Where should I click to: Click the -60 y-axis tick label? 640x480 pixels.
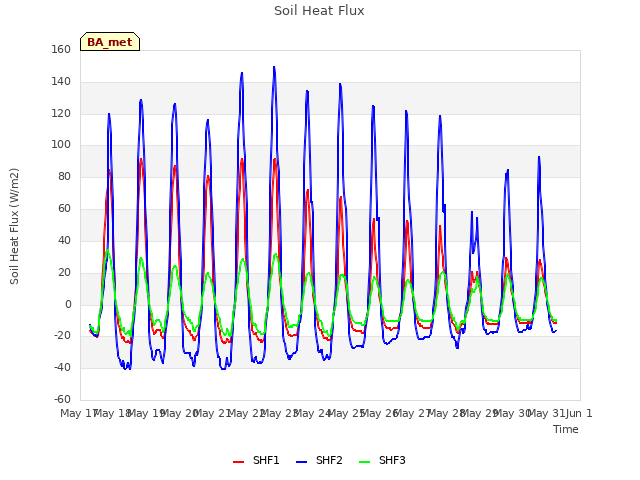[x=62, y=399]
